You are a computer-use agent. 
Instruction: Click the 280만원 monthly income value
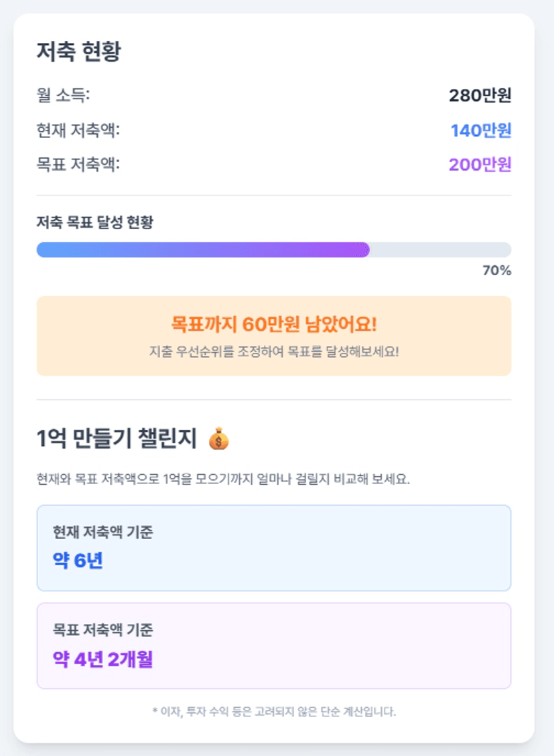tap(480, 96)
